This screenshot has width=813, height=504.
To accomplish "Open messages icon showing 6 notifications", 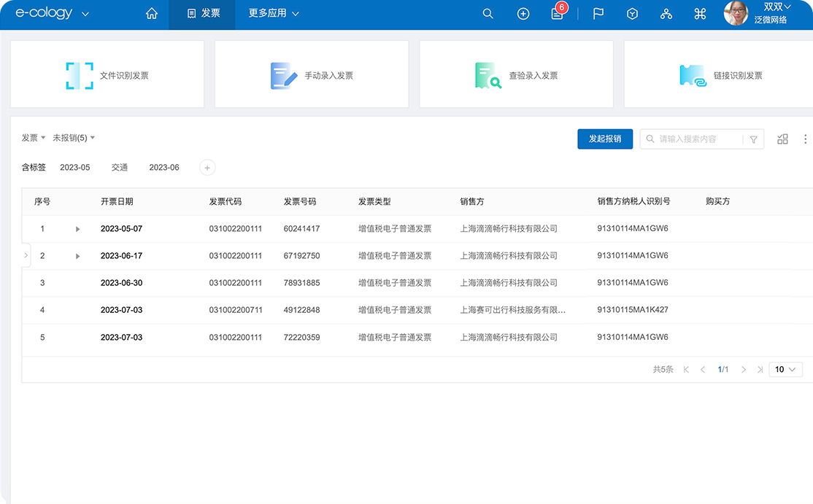I will tap(557, 14).
